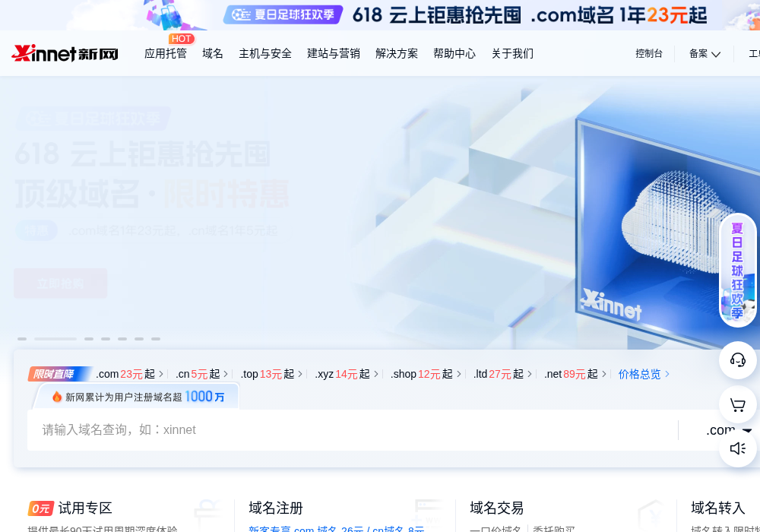This screenshot has height=532, width=760.
Task: Select the first carousel indicator dash
Action: [22, 339]
